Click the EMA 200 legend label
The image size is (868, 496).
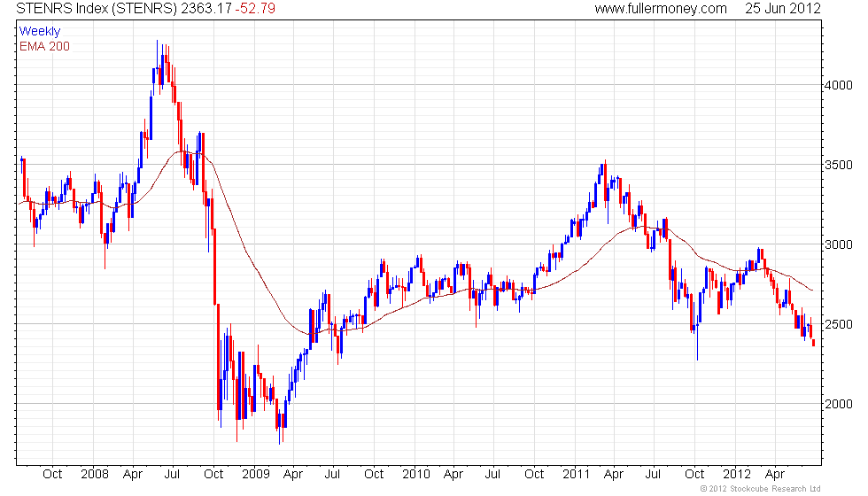pos(44,46)
